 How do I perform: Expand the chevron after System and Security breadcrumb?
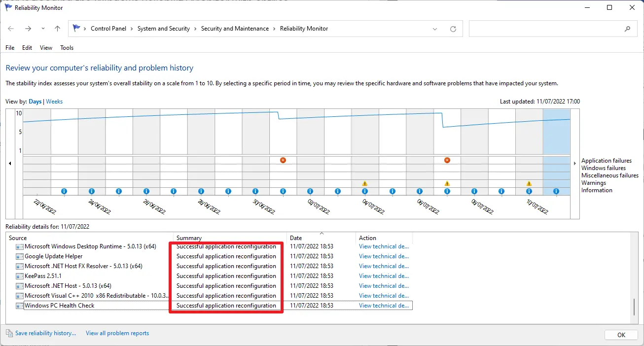(x=196, y=29)
